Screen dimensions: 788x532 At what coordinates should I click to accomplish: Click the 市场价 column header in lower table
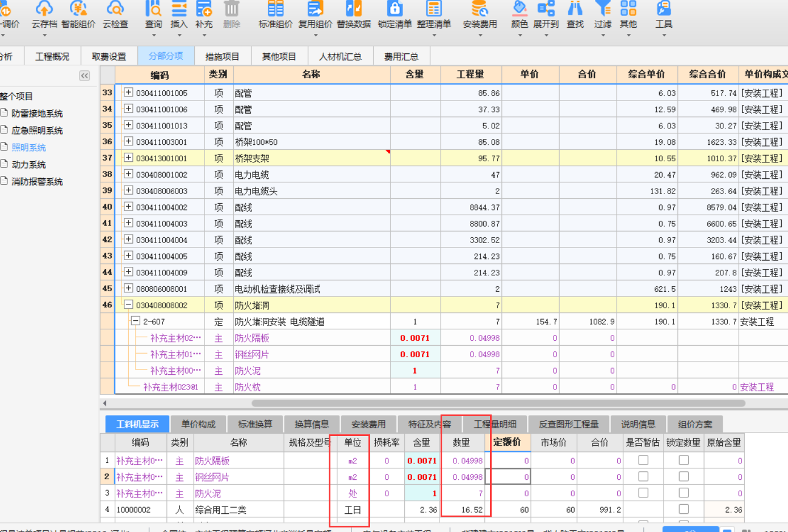tap(554, 442)
